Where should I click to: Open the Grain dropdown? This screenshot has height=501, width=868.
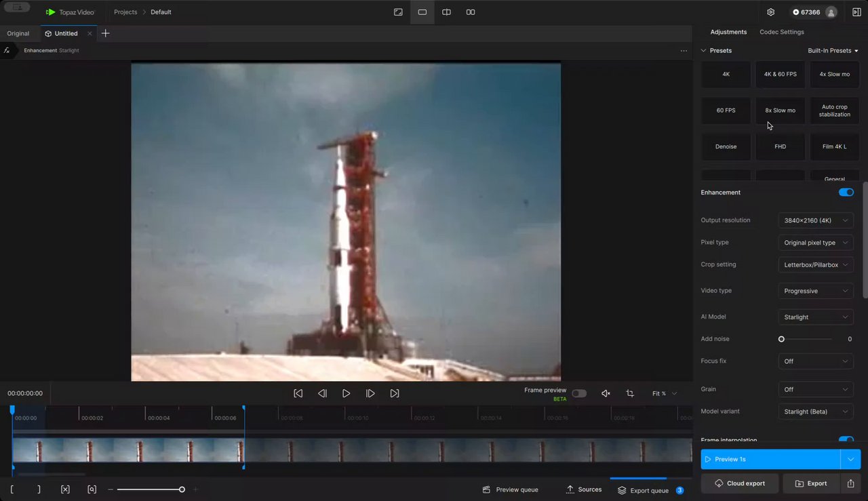point(816,390)
